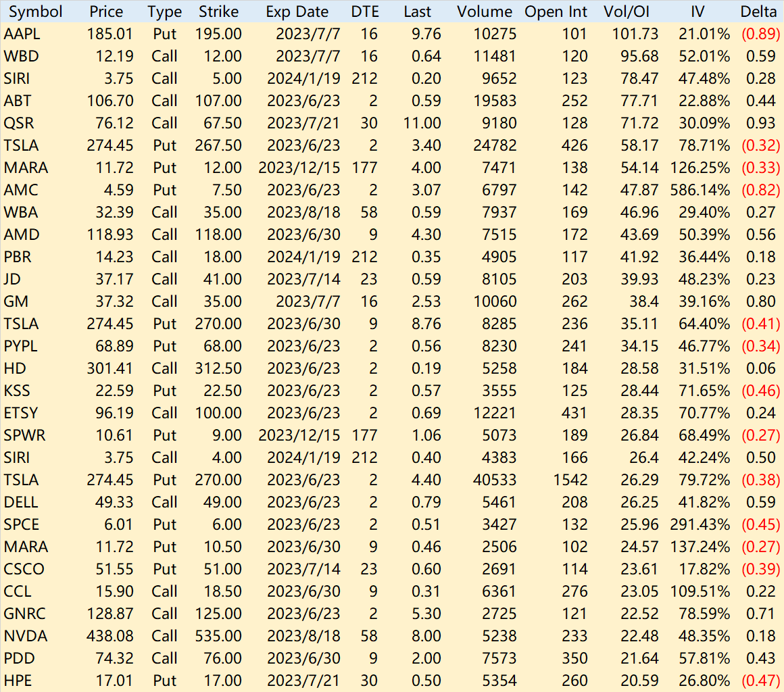Click volume value 24782
Screen dimensions: 784x692
pyautogui.click(x=495, y=145)
